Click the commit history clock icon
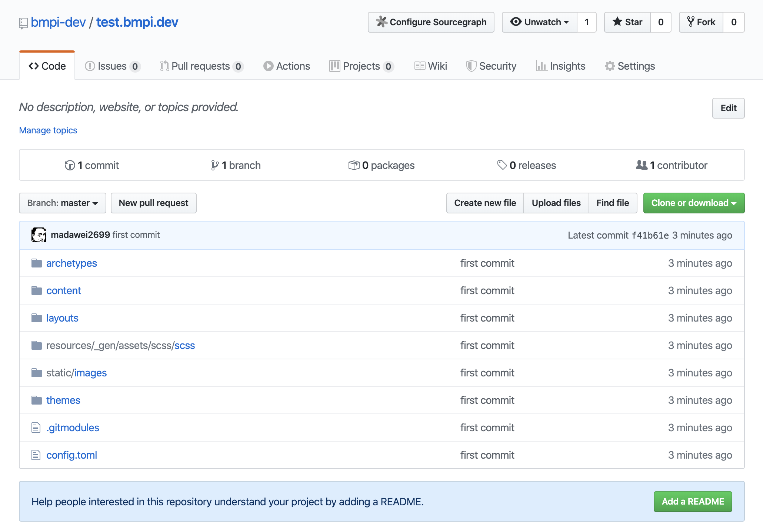 click(70, 165)
